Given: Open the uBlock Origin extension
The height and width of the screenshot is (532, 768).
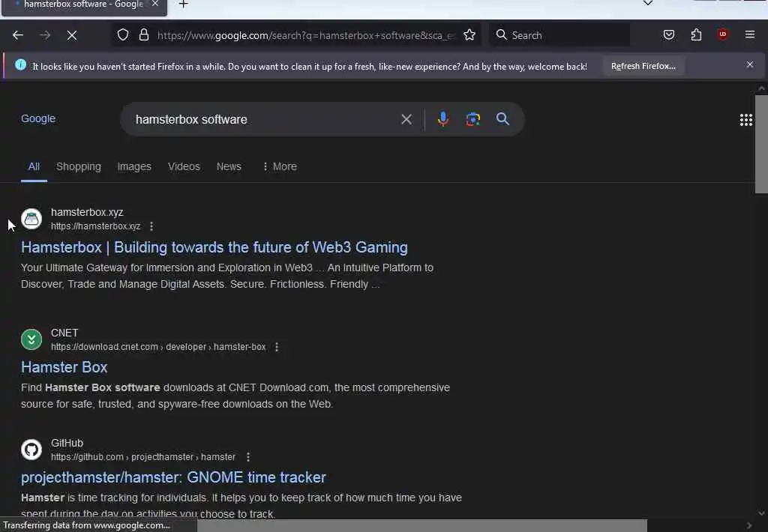Looking at the screenshot, I should tap(722, 34).
